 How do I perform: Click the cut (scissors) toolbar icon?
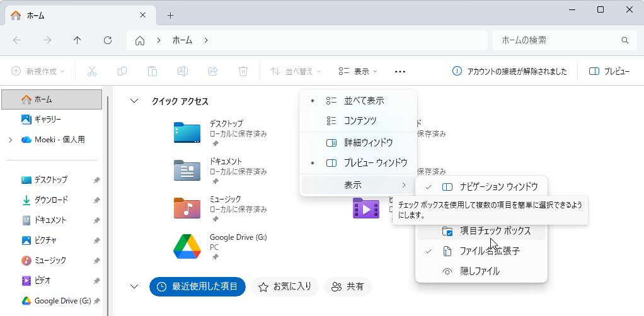[92, 71]
